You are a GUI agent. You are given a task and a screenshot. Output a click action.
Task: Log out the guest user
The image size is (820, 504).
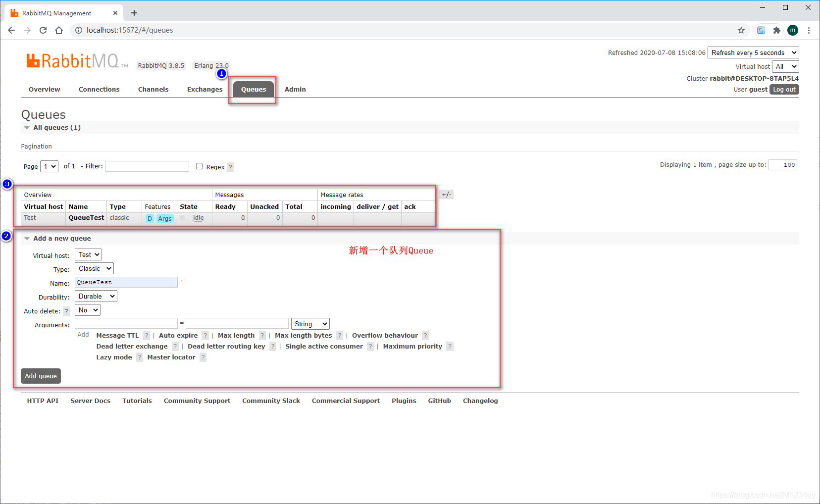[784, 90]
